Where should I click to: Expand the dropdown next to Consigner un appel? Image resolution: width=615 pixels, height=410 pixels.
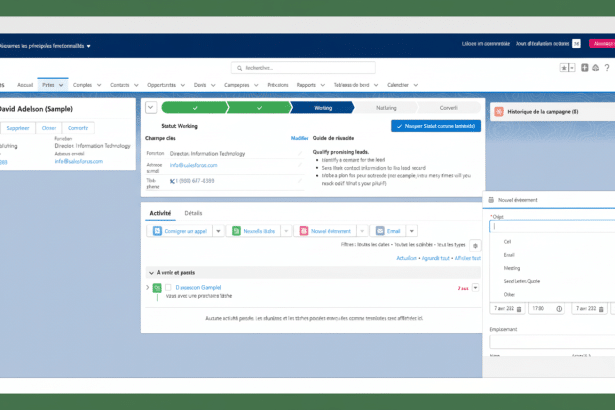(218, 231)
